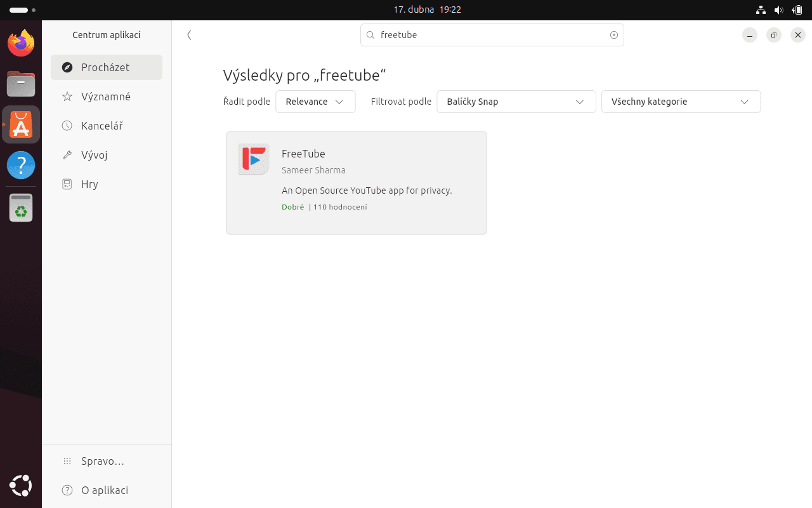Click the Dobré rating label

click(x=293, y=207)
